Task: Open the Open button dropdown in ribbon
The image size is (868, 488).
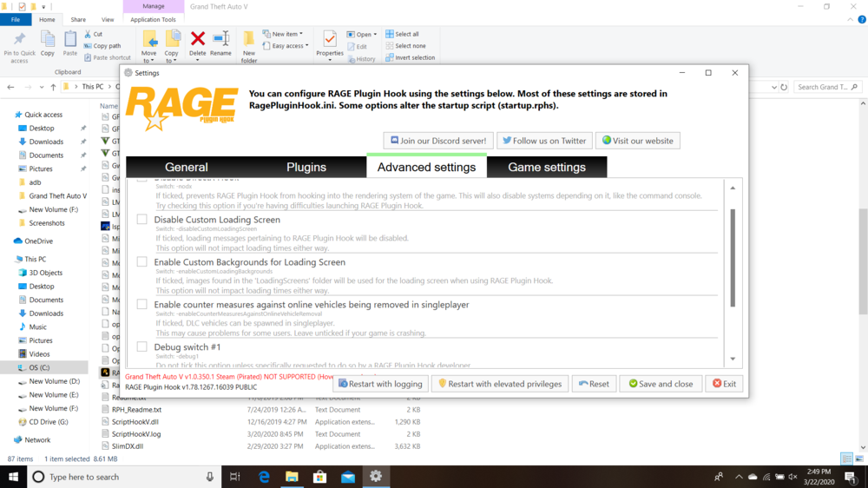Action: (x=375, y=35)
